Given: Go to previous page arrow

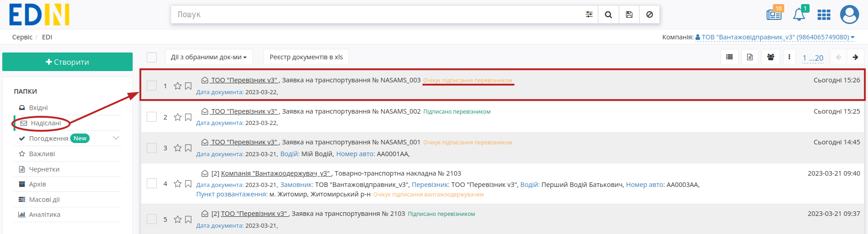Looking at the screenshot, I should click(839, 57).
